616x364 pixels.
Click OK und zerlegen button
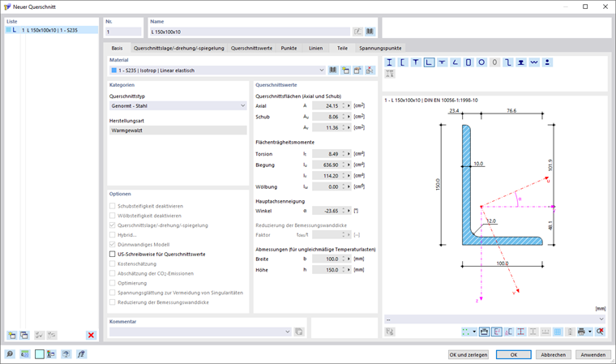[468, 354]
